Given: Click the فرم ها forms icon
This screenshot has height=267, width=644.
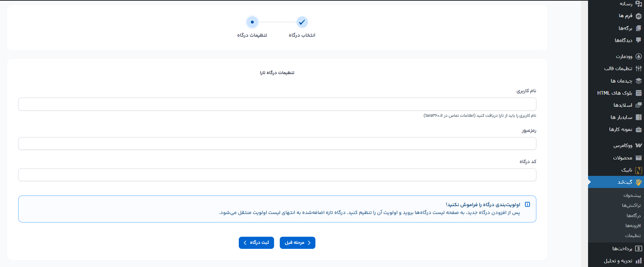Looking at the screenshot, I should click(639, 16).
